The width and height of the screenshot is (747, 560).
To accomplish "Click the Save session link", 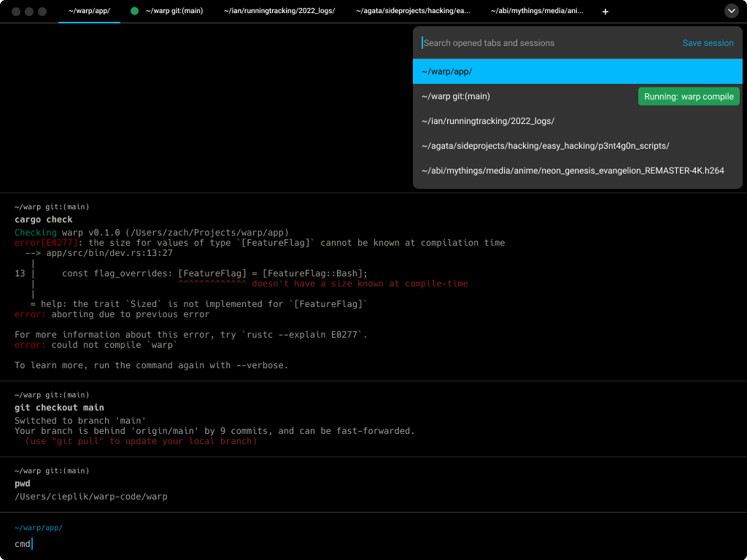I will pyautogui.click(x=708, y=43).
